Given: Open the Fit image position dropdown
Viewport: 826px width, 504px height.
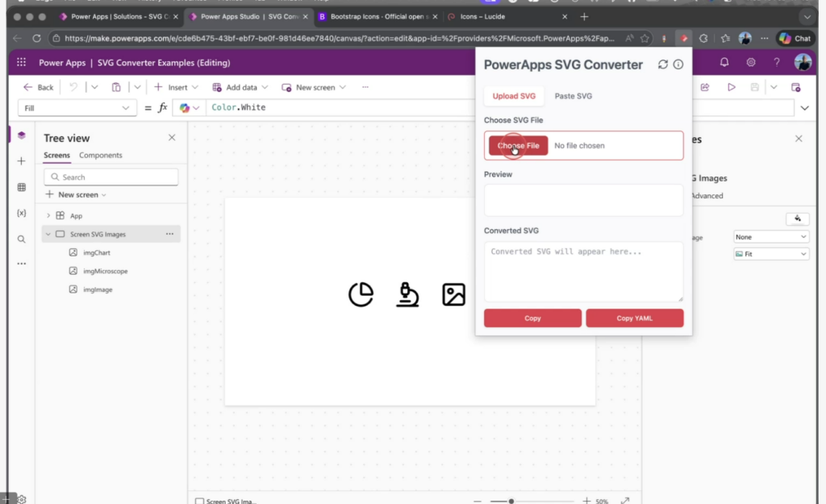Looking at the screenshot, I should [x=770, y=254].
